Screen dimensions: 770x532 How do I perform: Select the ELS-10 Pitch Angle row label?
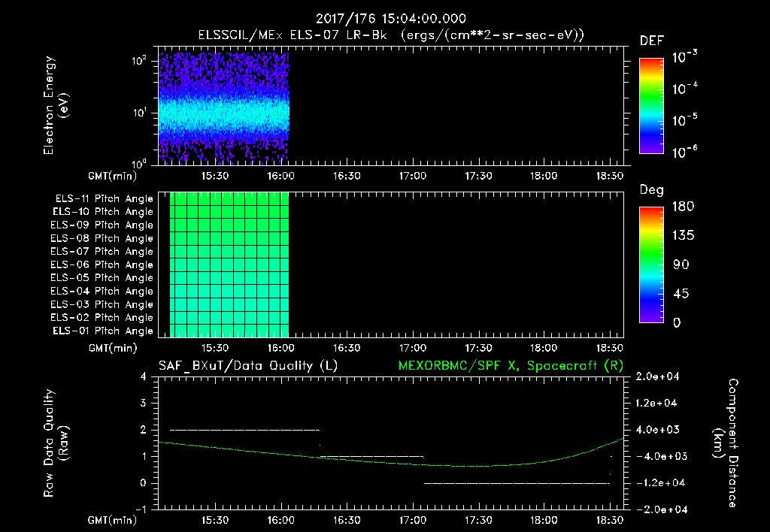coord(102,212)
